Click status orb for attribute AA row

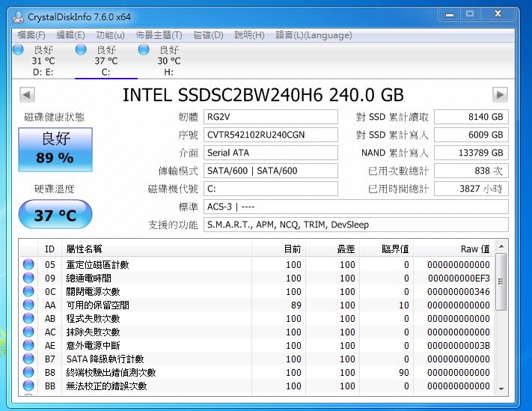point(28,305)
